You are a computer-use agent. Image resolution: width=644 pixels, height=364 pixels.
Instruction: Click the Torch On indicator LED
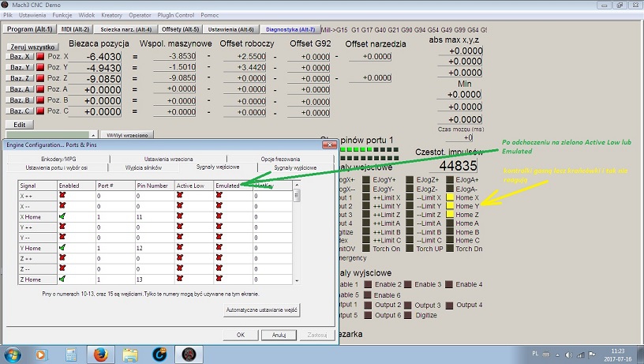tap(366, 249)
